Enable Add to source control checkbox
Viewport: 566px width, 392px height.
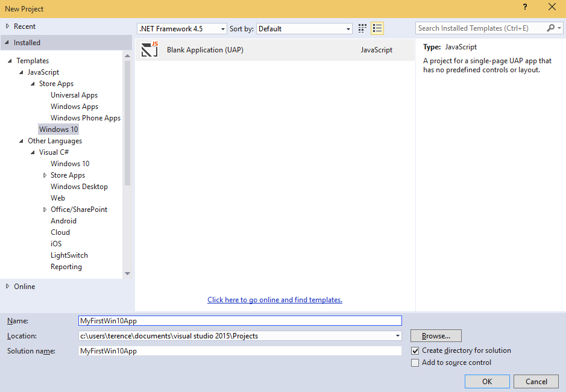click(x=415, y=362)
